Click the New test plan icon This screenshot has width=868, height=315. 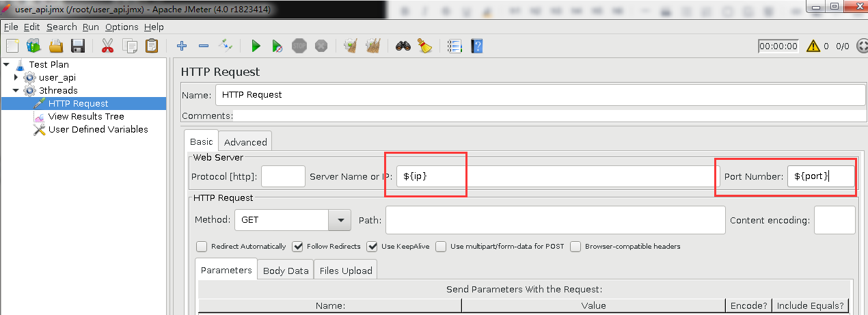coord(12,46)
